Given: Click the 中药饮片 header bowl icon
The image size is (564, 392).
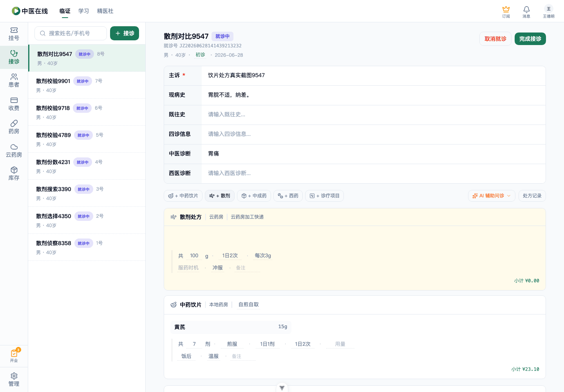Looking at the screenshot, I should coord(174,305).
